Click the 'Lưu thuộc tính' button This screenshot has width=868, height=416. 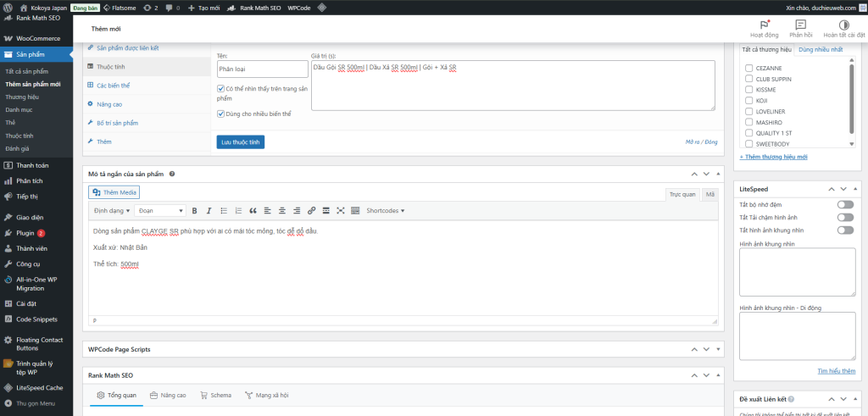tap(241, 141)
